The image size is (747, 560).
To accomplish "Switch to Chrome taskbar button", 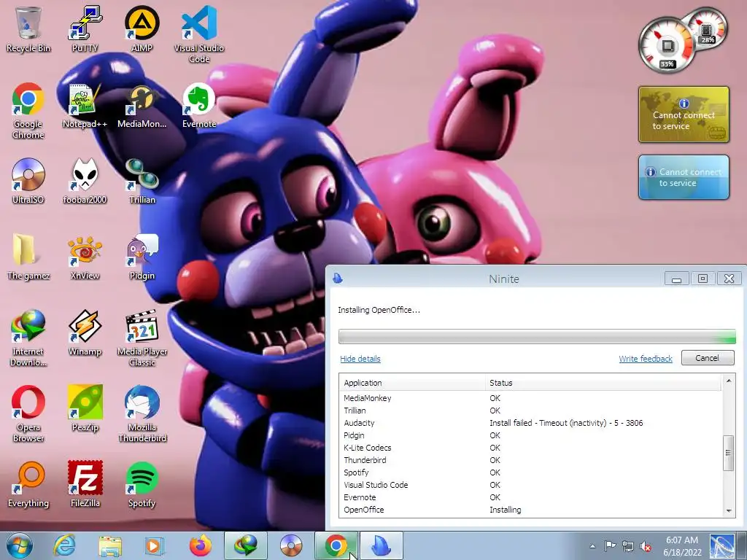I will click(336, 545).
